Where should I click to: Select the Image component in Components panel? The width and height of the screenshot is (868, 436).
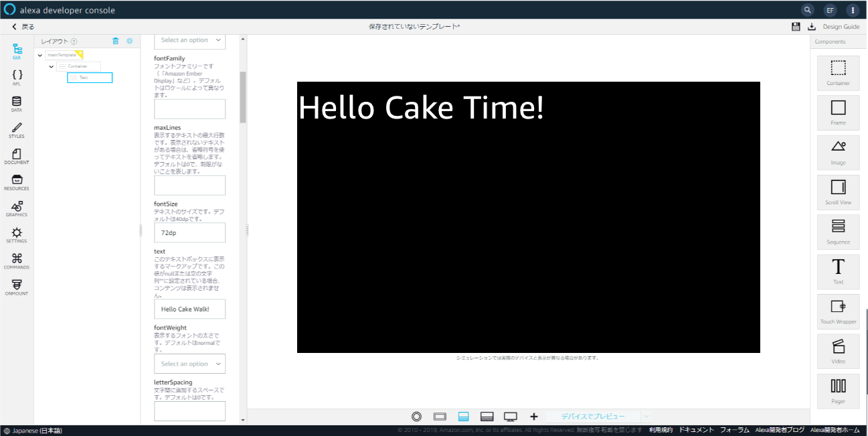(838, 152)
